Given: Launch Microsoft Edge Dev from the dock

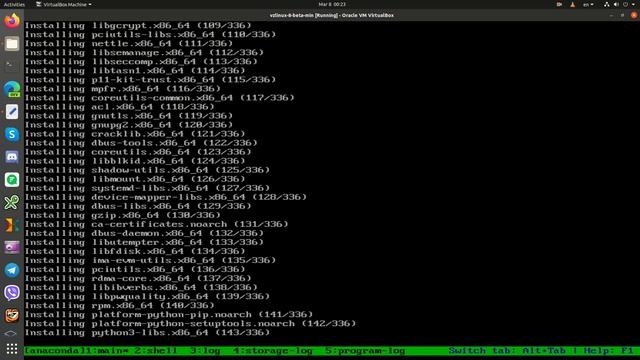Looking at the screenshot, I should (12, 89).
